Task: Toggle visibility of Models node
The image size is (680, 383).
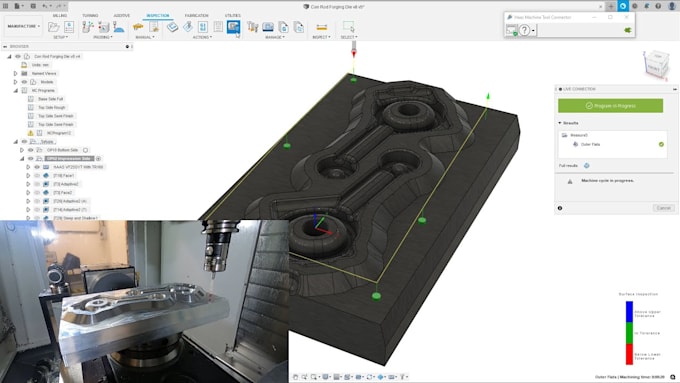Action: [x=24, y=82]
